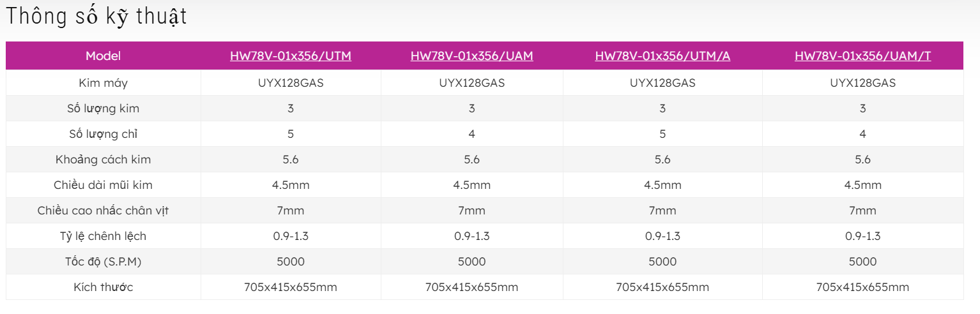Select the Kim máy row label
980x314 pixels.
pos(103,82)
